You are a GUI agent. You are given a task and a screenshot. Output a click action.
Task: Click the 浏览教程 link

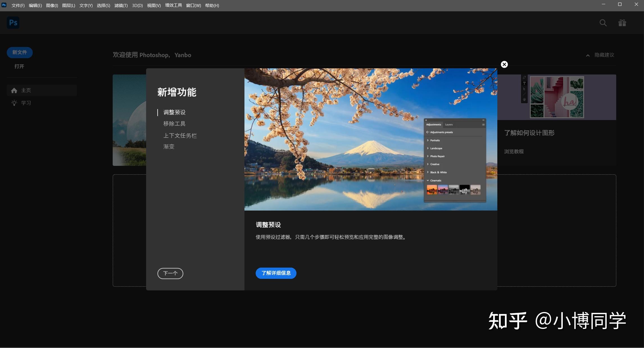514,152
